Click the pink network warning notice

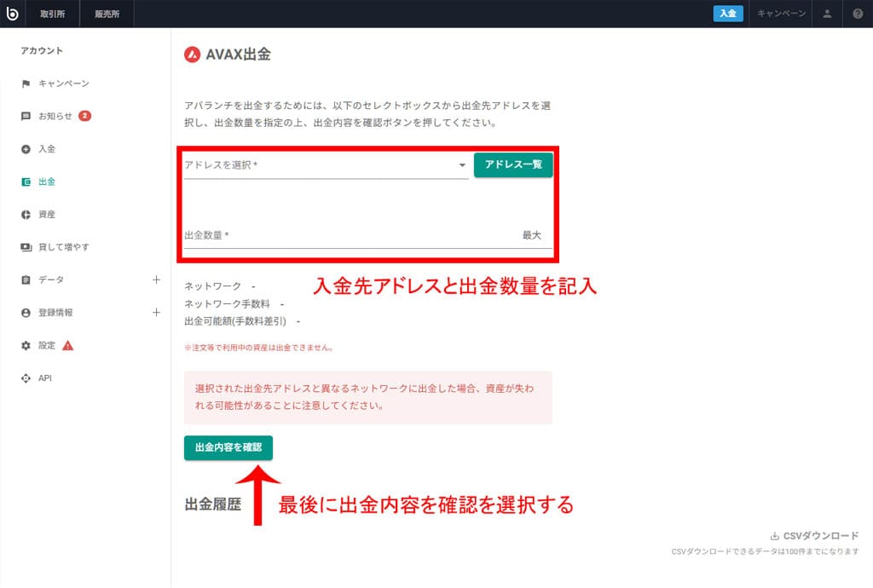point(368,397)
